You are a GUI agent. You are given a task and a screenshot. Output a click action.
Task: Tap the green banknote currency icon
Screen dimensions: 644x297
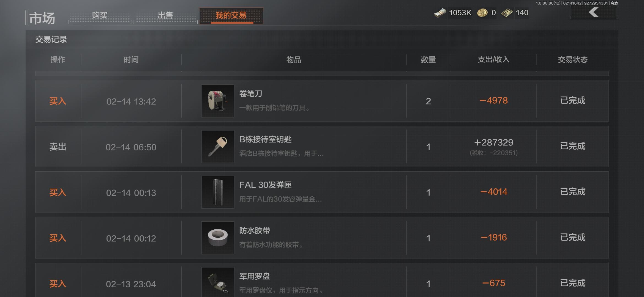(x=507, y=13)
